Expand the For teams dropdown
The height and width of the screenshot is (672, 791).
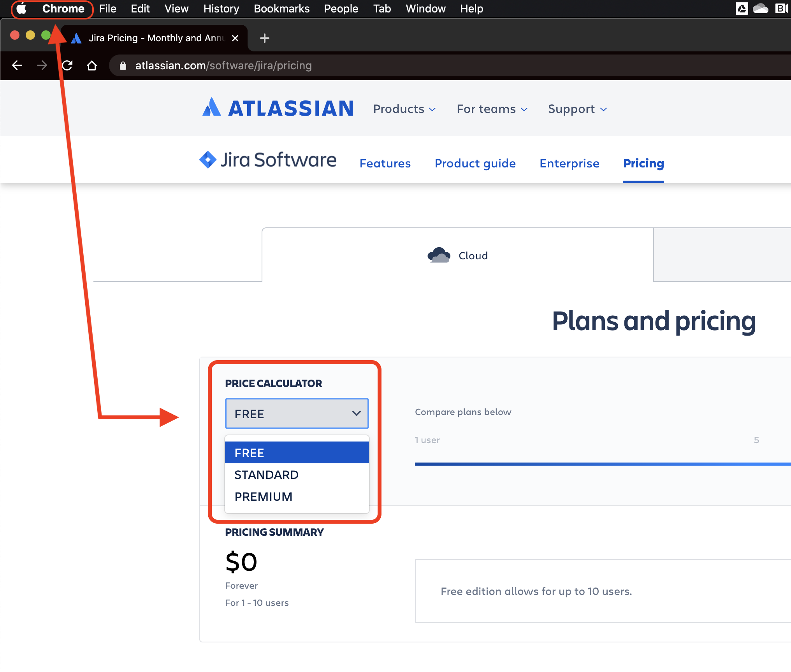(492, 109)
